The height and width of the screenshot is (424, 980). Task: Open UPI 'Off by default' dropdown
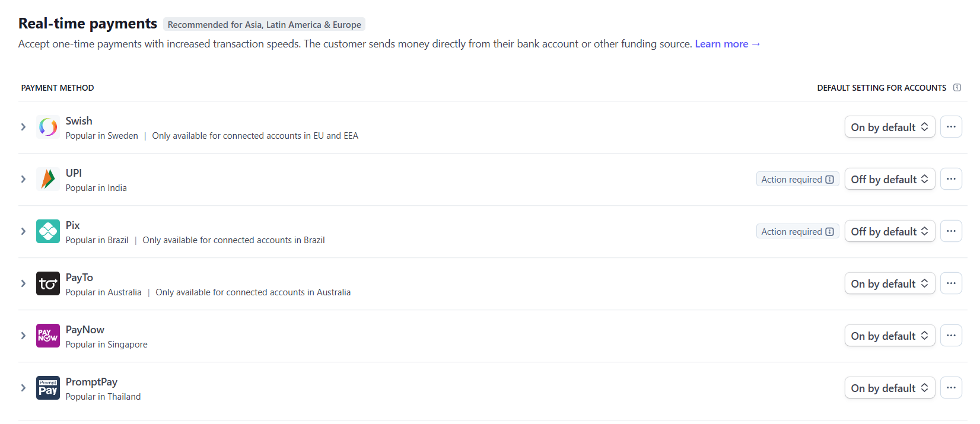point(889,179)
